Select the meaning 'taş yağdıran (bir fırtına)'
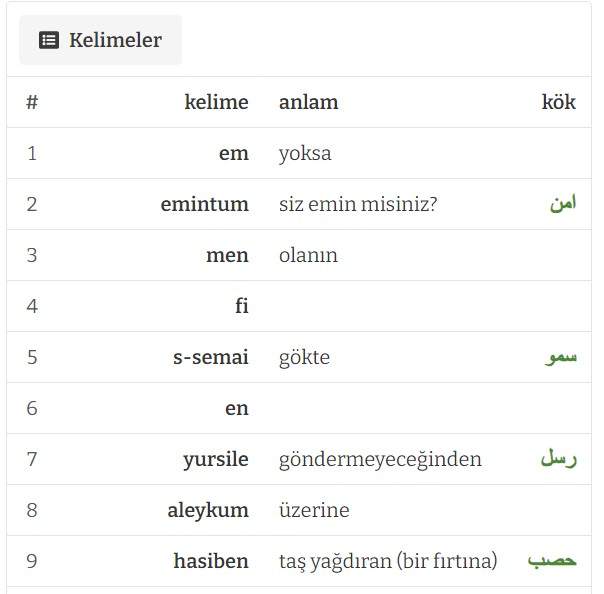This screenshot has height=594, width=604. (388, 561)
